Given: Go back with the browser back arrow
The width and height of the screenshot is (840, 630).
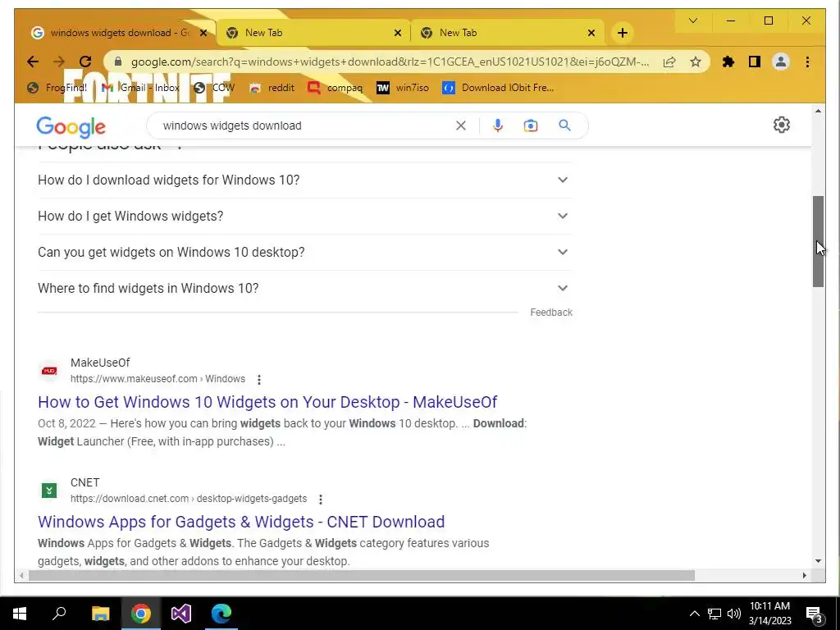Looking at the screenshot, I should (x=33, y=62).
